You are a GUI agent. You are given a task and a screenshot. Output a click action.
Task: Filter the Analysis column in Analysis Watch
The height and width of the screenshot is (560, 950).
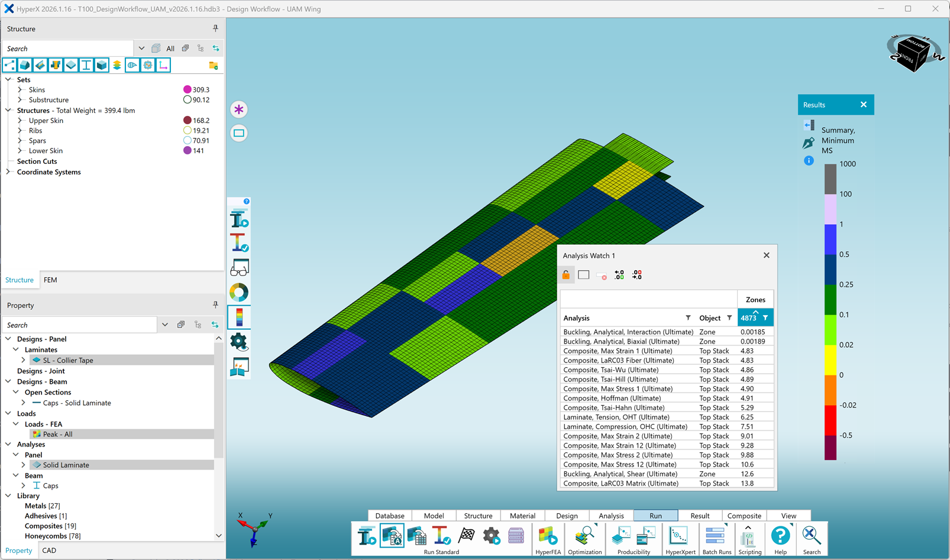(688, 318)
